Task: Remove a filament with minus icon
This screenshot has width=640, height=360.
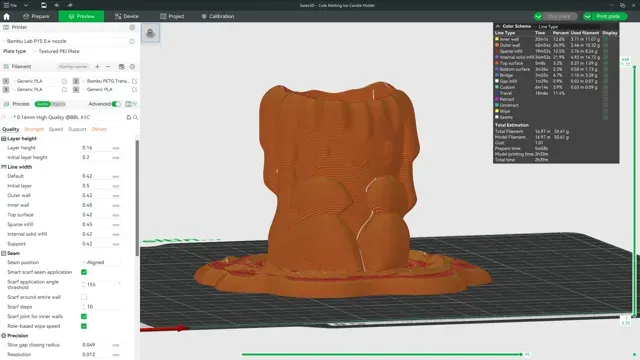Action: coord(108,67)
